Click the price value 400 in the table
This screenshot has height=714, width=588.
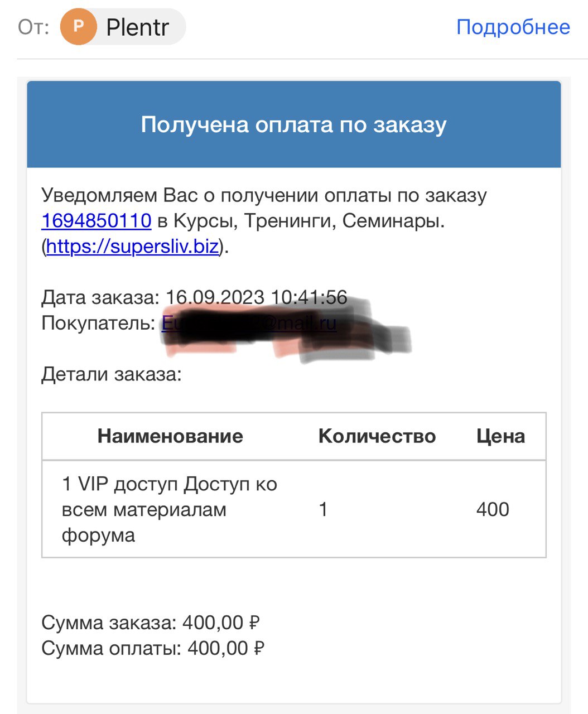pyautogui.click(x=493, y=509)
